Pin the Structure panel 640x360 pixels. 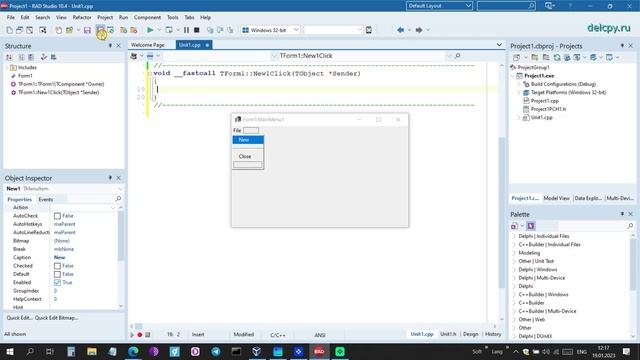pyautogui.click(x=110, y=46)
